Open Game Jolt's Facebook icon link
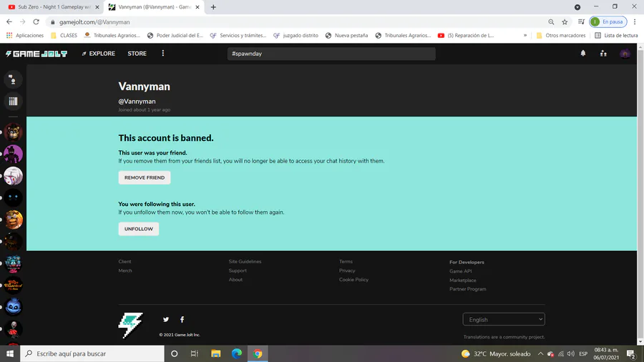This screenshot has width=644, height=362. click(182, 319)
